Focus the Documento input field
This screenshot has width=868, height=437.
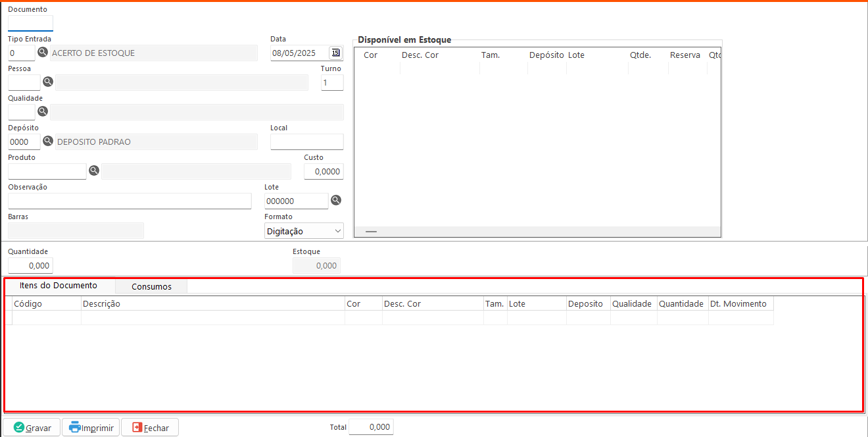[x=30, y=24]
